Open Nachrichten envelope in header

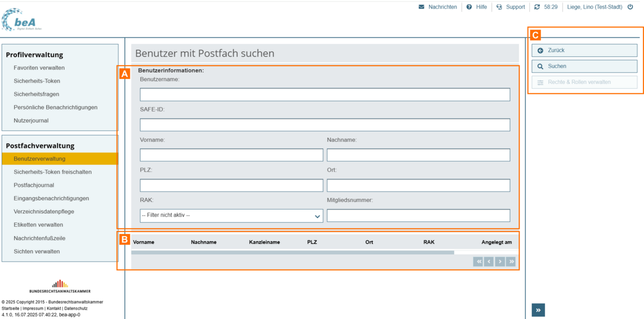point(422,7)
